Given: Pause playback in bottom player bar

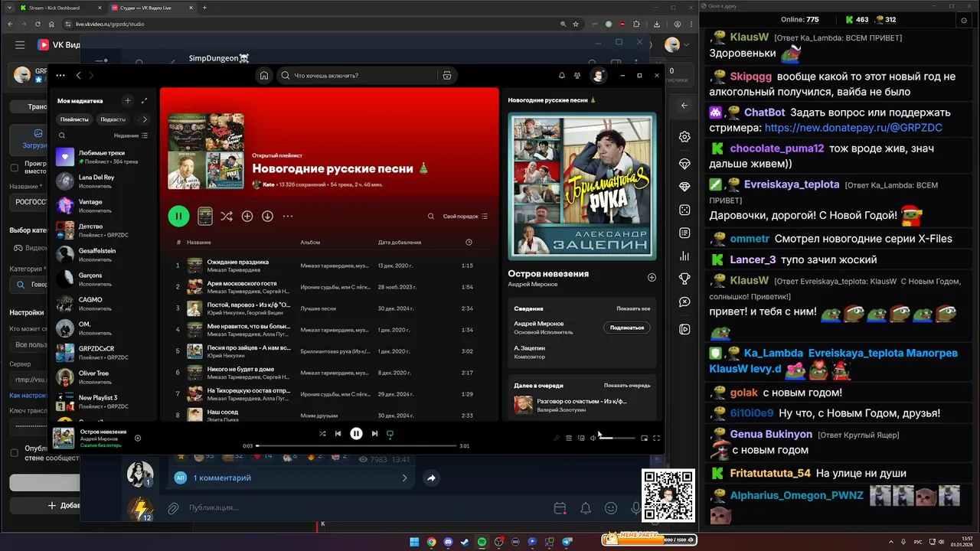Looking at the screenshot, I should [356, 433].
